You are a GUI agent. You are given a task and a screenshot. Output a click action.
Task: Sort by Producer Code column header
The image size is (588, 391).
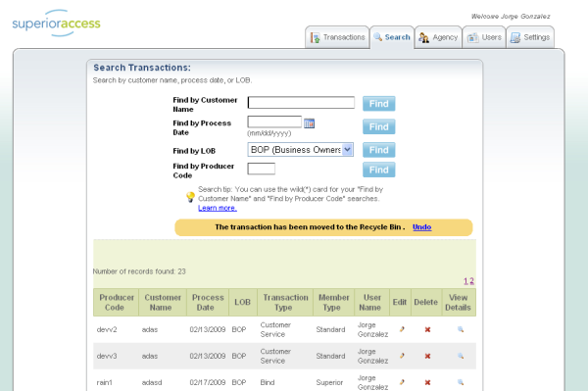(x=117, y=302)
